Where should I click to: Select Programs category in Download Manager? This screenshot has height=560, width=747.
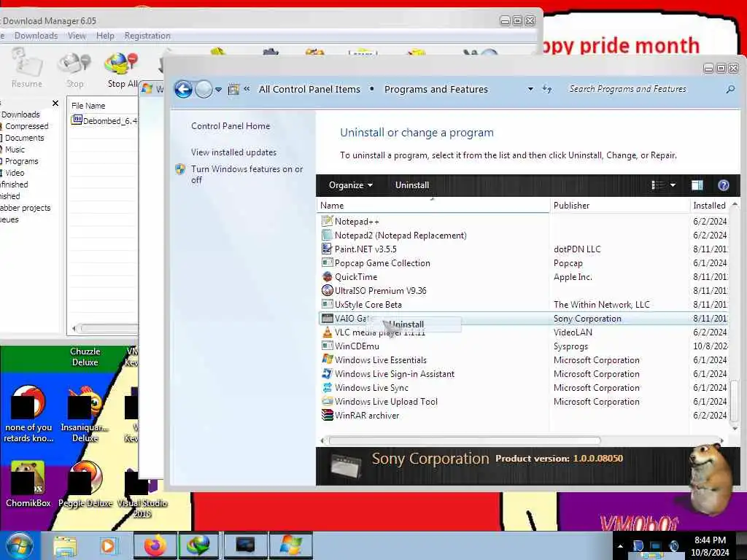[x=21, y=161]
